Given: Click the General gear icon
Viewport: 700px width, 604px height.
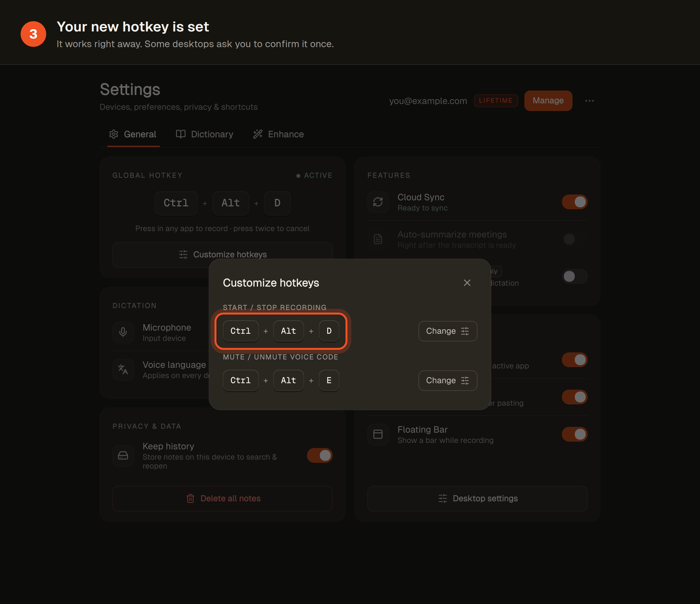Looking at the screenshot, I should (114, 134).
